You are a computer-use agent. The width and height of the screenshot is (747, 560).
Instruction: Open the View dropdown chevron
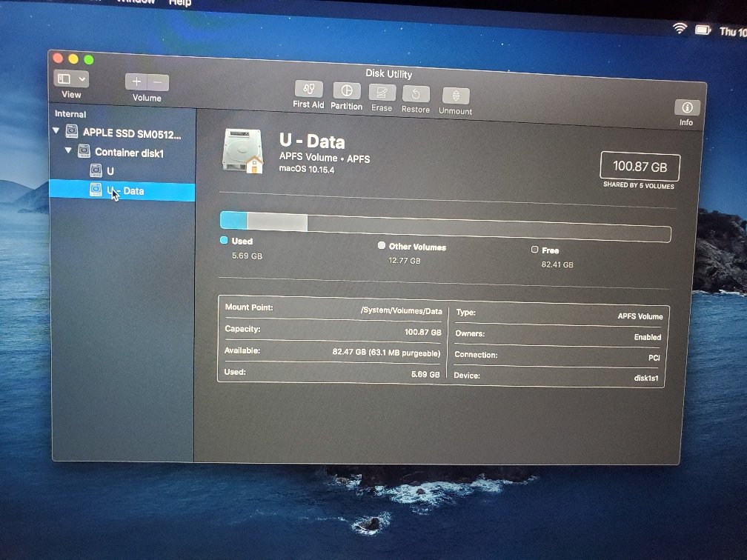(x=82, y=79)
